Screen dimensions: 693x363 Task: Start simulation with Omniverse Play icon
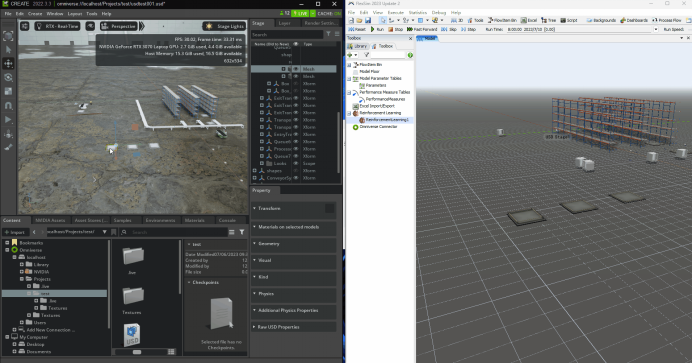(x=8, y=119)
